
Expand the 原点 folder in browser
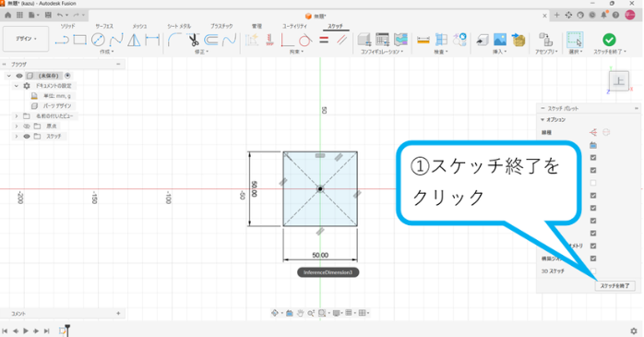pyautogui.click(x=17, y=126)
